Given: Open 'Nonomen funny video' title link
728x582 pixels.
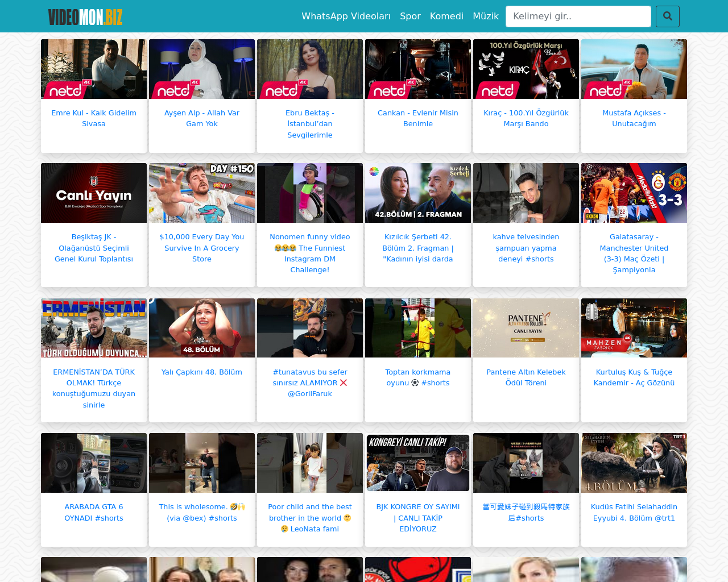Looking at the screenshot, I should (x=310, y=253).
